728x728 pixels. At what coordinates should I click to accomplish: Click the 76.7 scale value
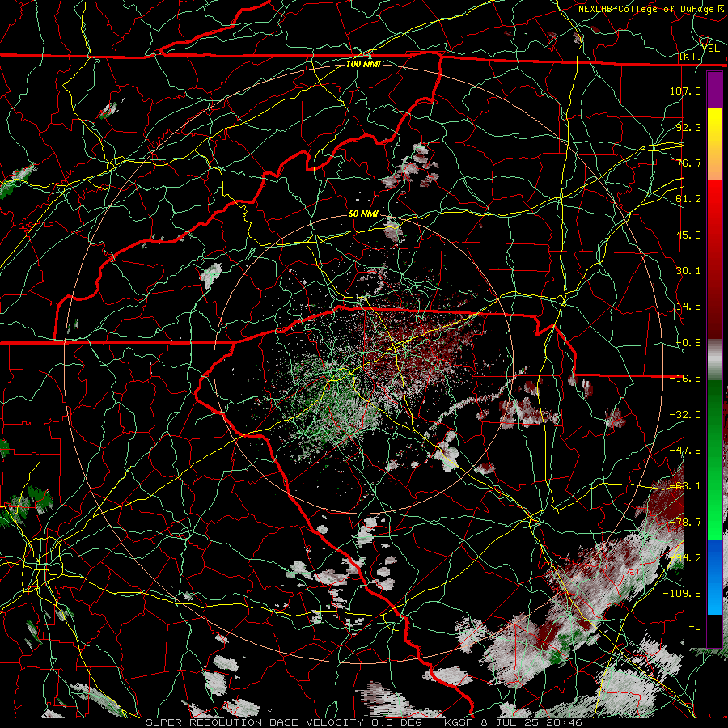click(x=688, y=163)
